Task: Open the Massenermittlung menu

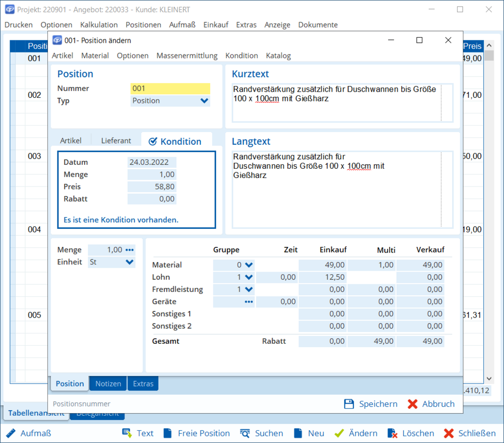Action: coord(187,55)
